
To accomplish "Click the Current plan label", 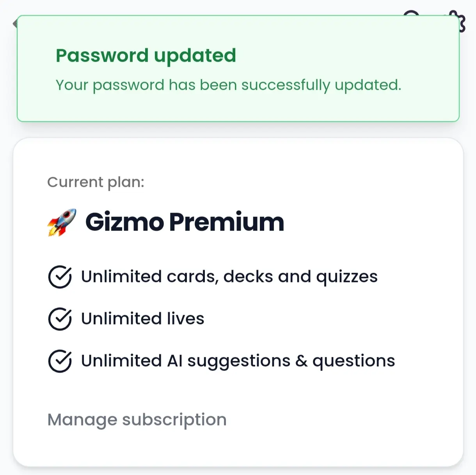I will point(96,182).
